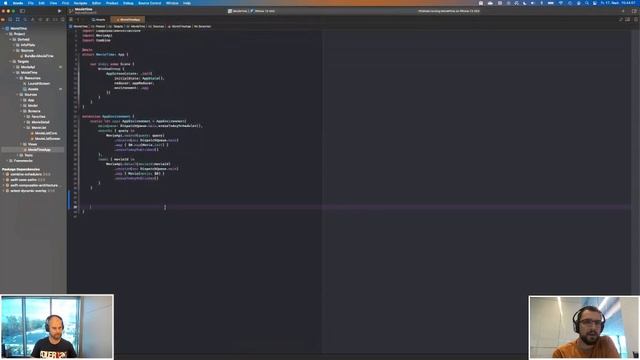Select Assets catalog in navigator
Viewport: 640px width, 360px height.
click(x=31, y=89)
